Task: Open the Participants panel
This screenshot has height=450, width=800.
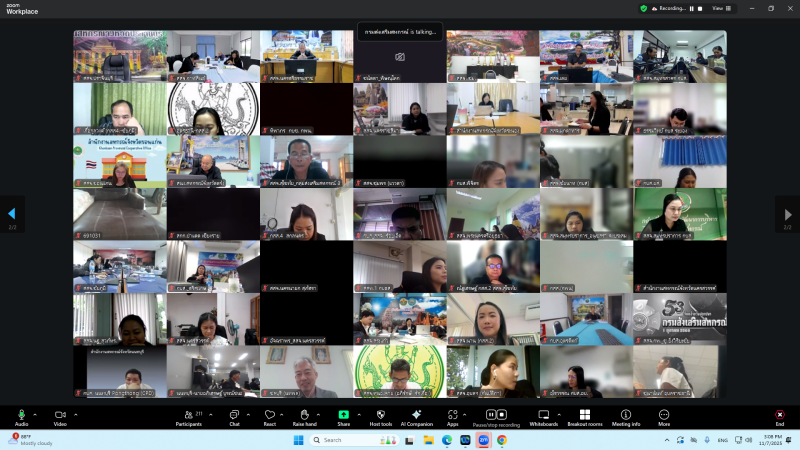Action: 188,414
